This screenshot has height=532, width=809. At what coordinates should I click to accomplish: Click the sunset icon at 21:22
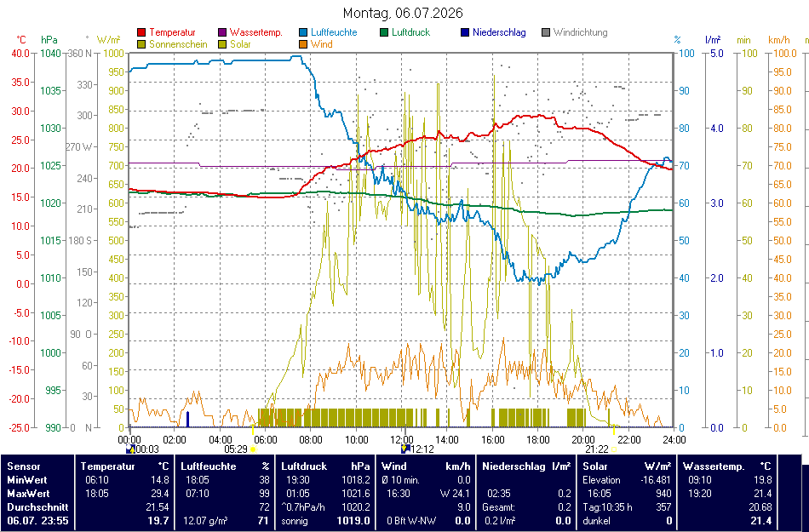tap(614, 449)
